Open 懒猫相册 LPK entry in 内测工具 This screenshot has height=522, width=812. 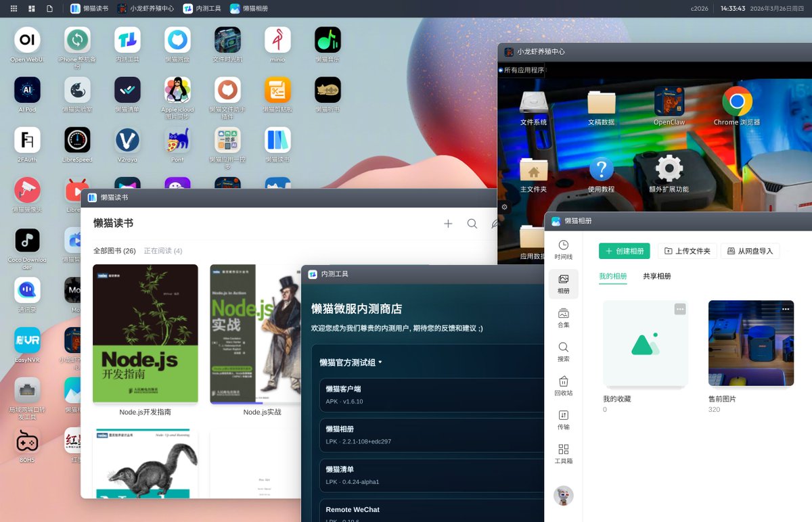pos(433,435)
